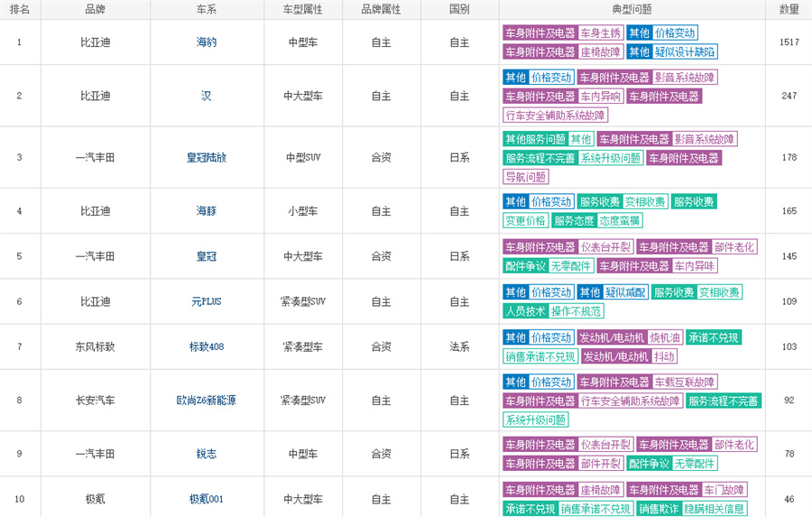Click the 小型车 vehicle type cell
The width and height of the screenshot is (812, 517).
click(303, 211)
